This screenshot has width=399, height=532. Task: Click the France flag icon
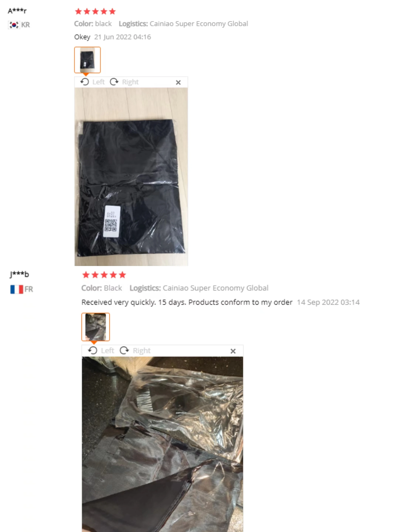[x=17, y=289]
